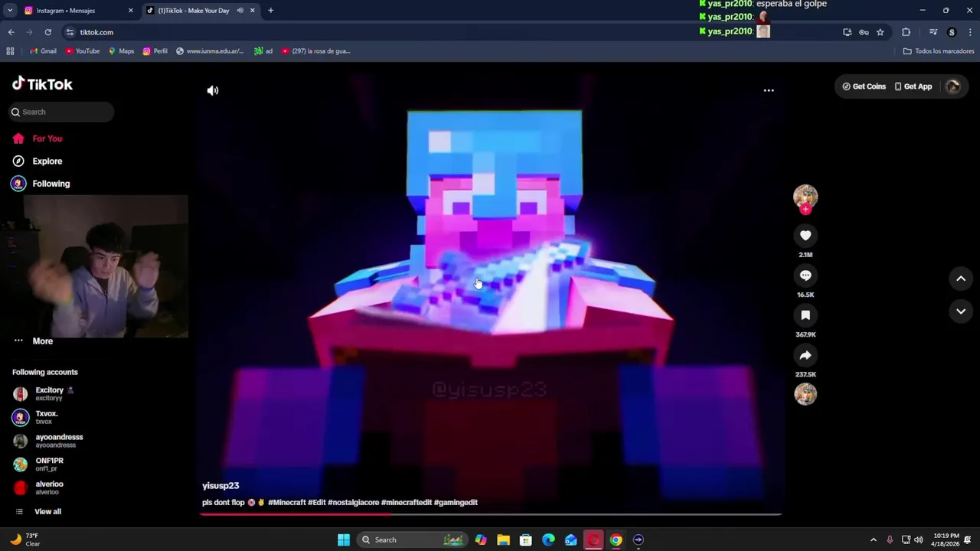Open Chrome three-dot menu
The width and height of the screenshot is (980, 551).
(x=970, y=32)
